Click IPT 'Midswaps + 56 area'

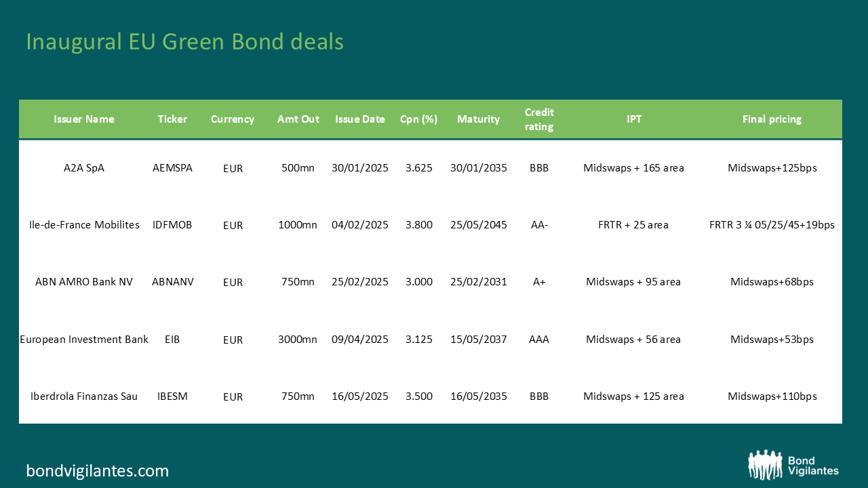(634, 340)
